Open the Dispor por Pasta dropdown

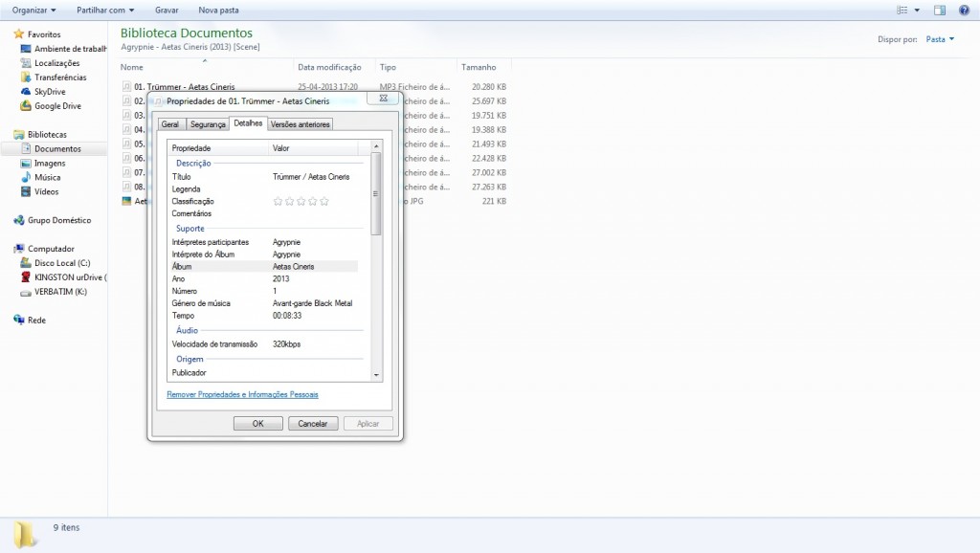click(x=940, y=38)
